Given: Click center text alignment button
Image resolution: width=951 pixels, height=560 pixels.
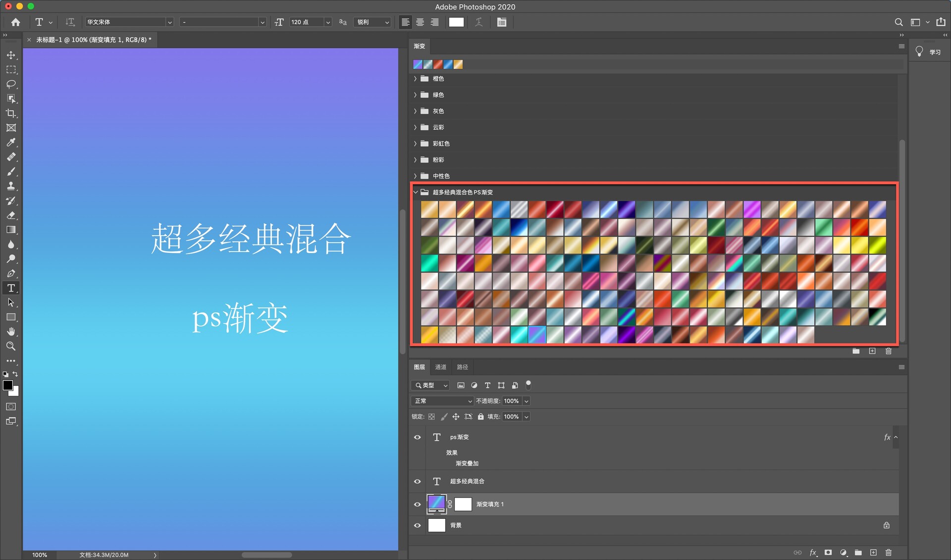Looking at the screenshot, I should 420,22.
